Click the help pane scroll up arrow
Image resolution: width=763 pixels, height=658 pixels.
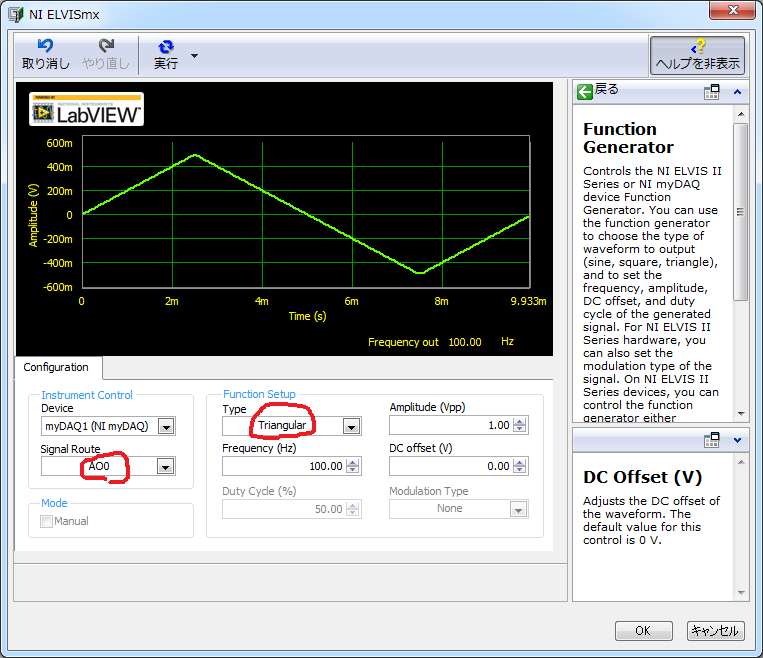(741, 114)
